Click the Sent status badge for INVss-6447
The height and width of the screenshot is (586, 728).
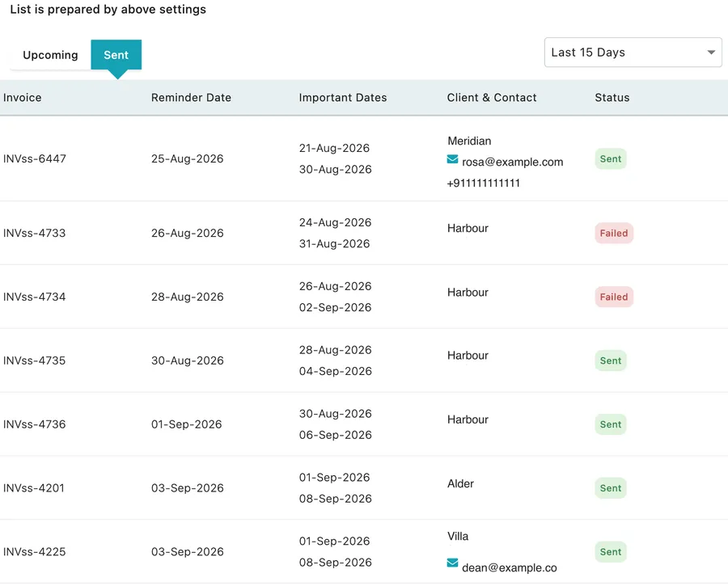(611, 158)
